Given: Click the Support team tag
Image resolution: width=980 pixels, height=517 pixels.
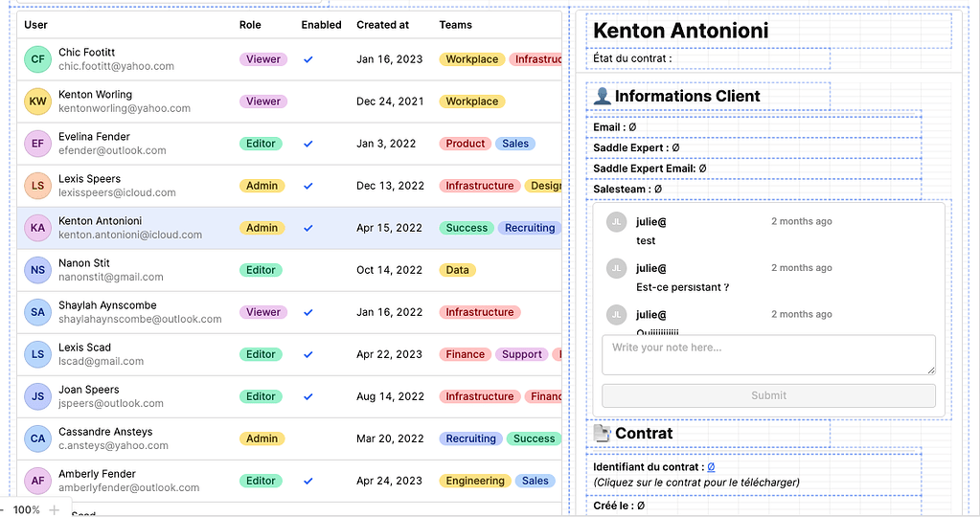Looking at the screenshot, I should tap(522, 354).
